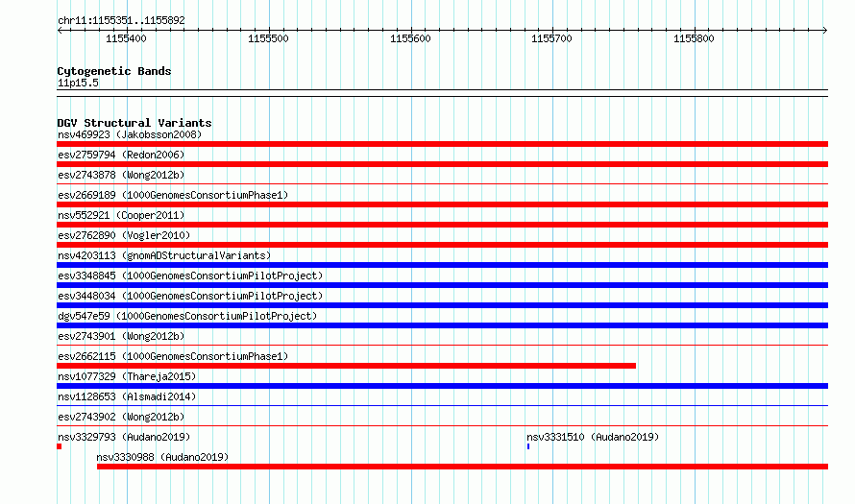Open nsv4203113 (gnomADStructuralVariants) entry
The height and width of the screenshot is (504, 855).
coord(164,255)
